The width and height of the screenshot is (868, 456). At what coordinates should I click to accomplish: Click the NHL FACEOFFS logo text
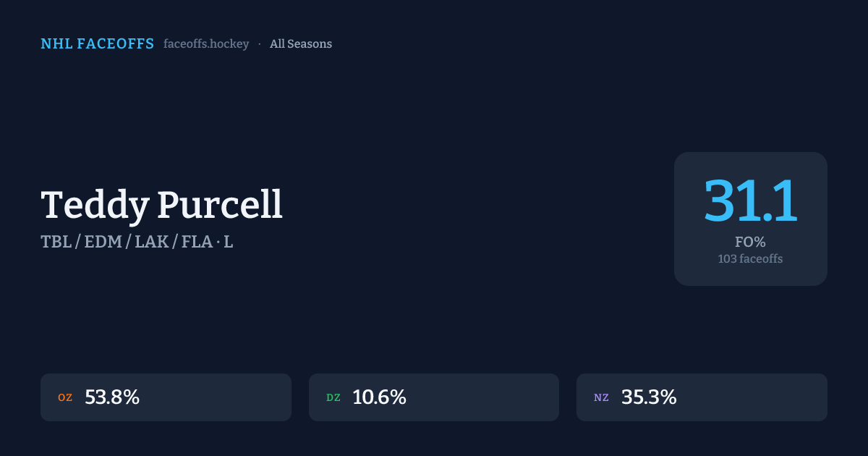click(x=97, y=44)
